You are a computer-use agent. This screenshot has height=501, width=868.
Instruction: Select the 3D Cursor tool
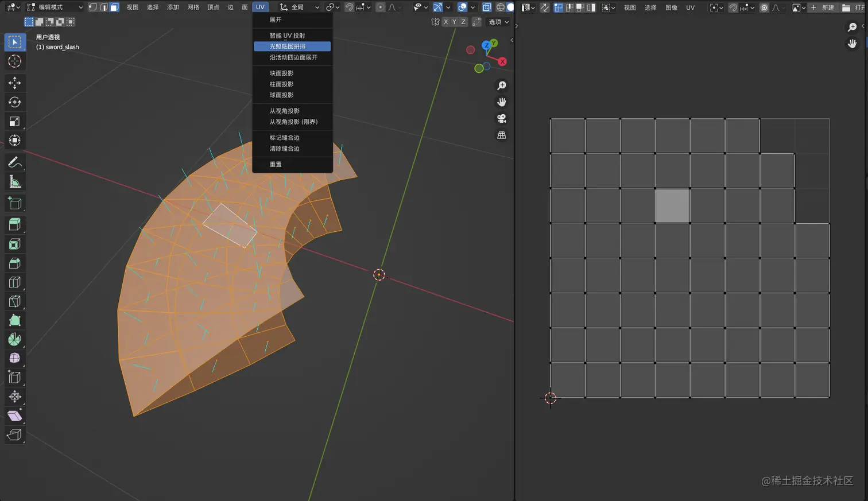(15, 61)
